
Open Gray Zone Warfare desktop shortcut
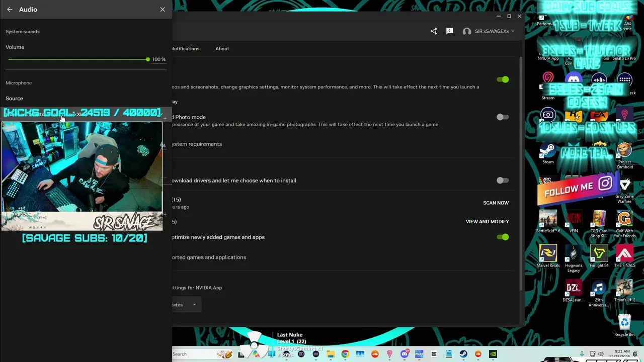(x=624, y=191)
